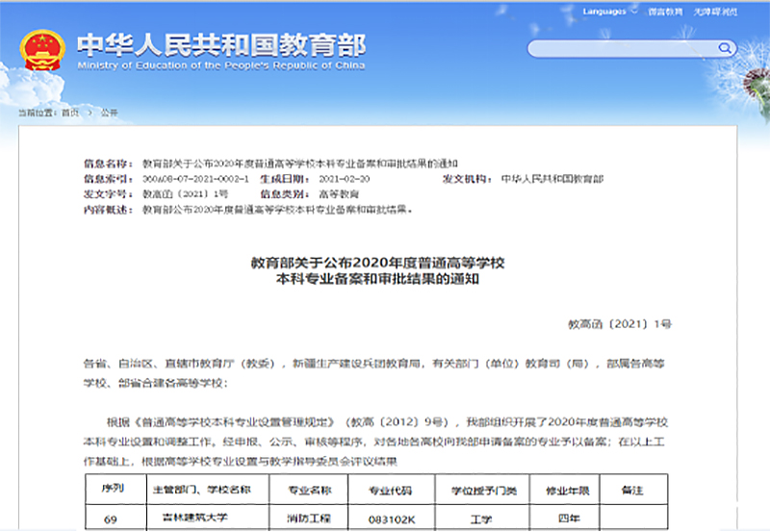
Task: Click the table cell 工学
Action: pos(480,519)
